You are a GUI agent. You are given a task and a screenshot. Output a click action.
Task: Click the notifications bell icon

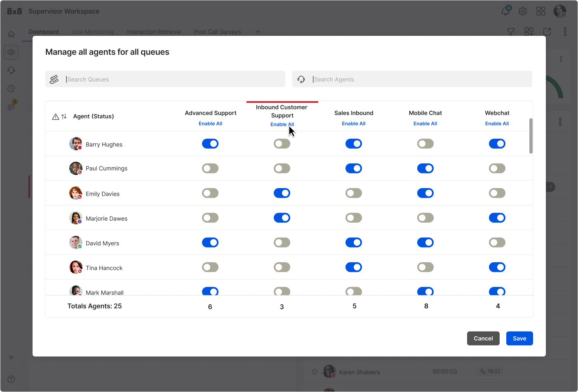tap(505, 11)
